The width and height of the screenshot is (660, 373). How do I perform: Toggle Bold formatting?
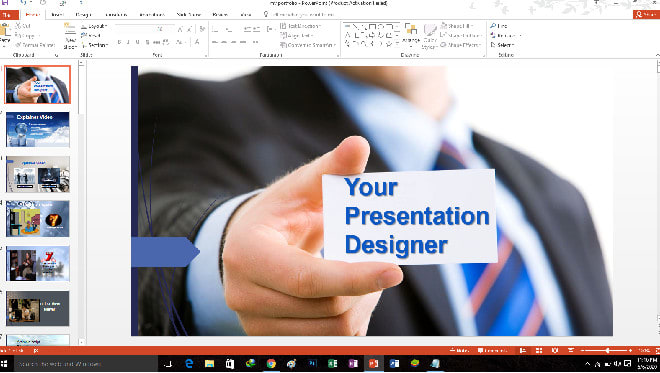(x=119, y=42)
